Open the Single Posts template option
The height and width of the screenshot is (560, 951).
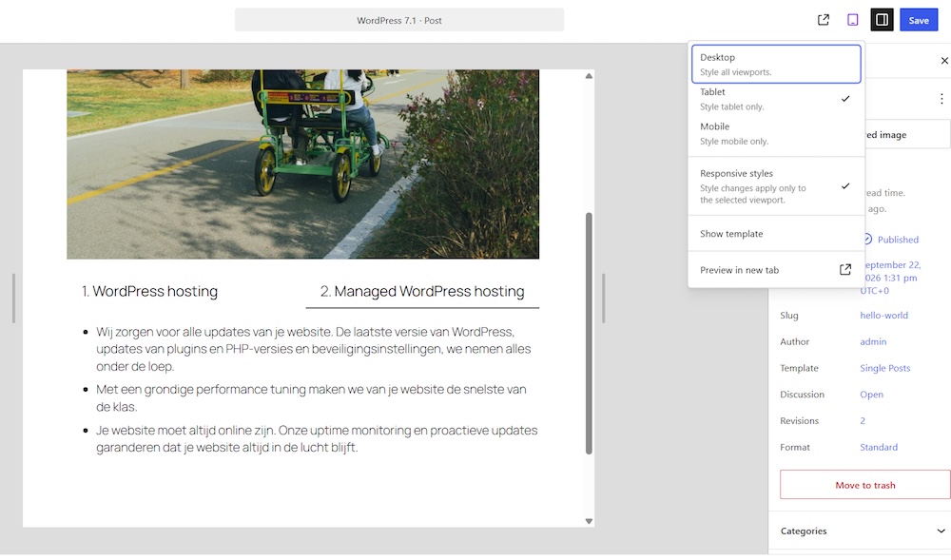coord(884,368)
